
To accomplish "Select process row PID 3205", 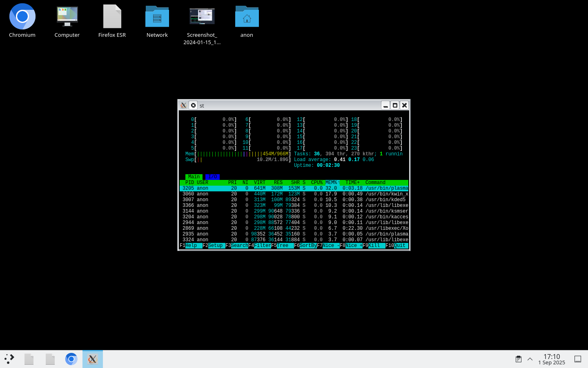I will coord(294,188).
